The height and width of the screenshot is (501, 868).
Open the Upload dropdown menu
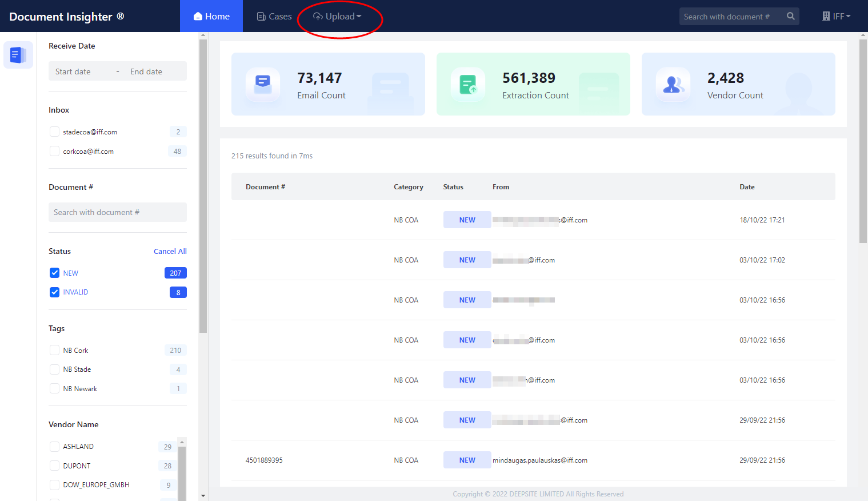[x=338, y=17]
